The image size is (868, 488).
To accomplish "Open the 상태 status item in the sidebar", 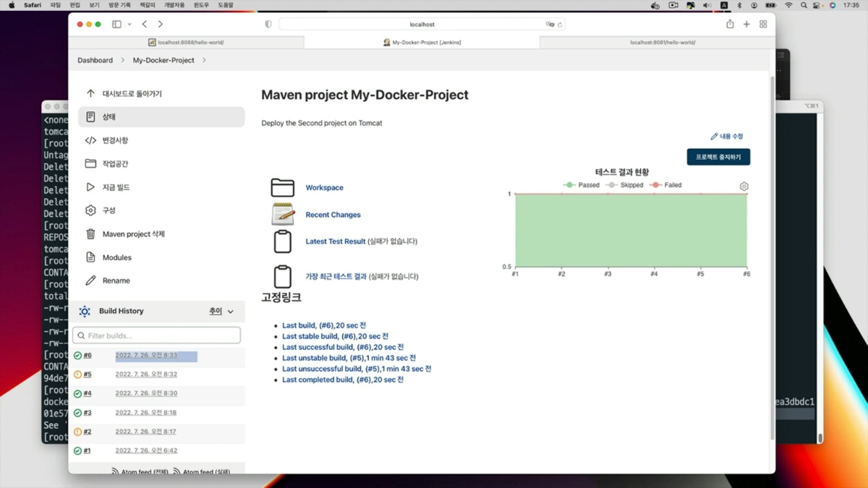I will click(x=161, y=117).
